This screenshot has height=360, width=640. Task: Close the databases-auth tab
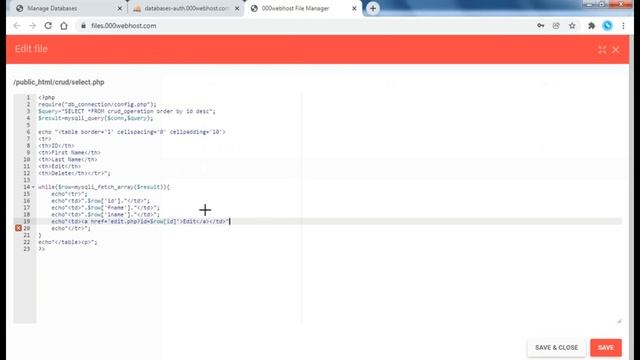tap(237, 8)
